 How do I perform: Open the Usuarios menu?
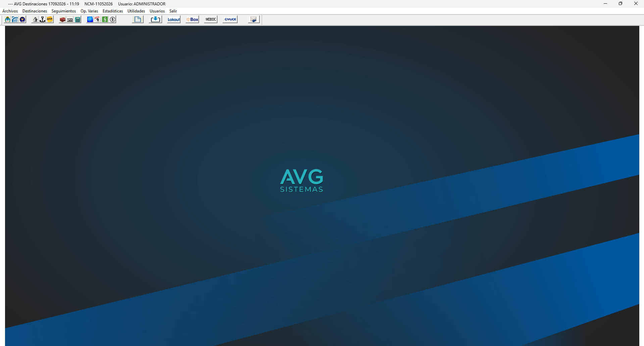pyautogui.click(x=157, y=11)
